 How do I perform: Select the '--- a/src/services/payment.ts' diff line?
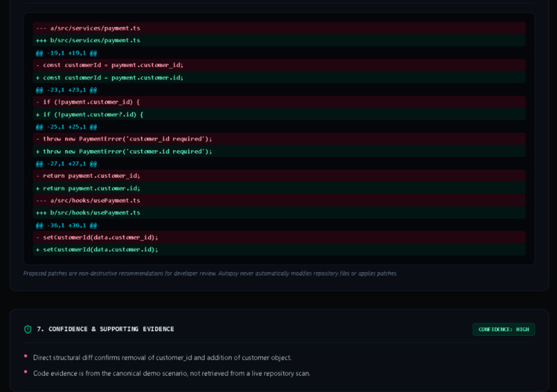pos(279,28)
